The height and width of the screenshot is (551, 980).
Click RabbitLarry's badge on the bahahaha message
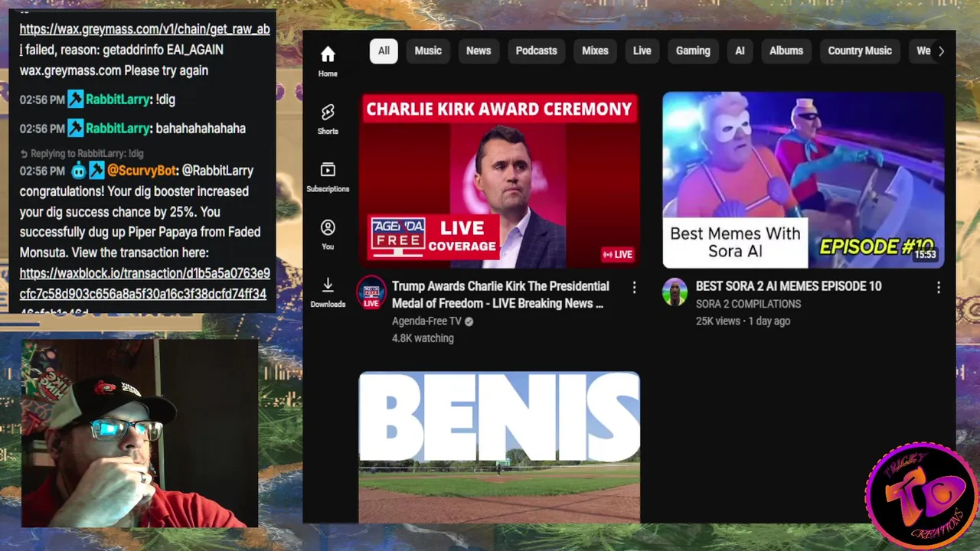coord(75,128)
